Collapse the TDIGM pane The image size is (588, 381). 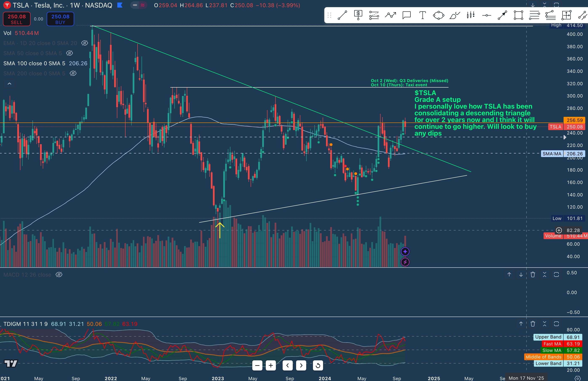pyautogui.click(x=545, y=324)
